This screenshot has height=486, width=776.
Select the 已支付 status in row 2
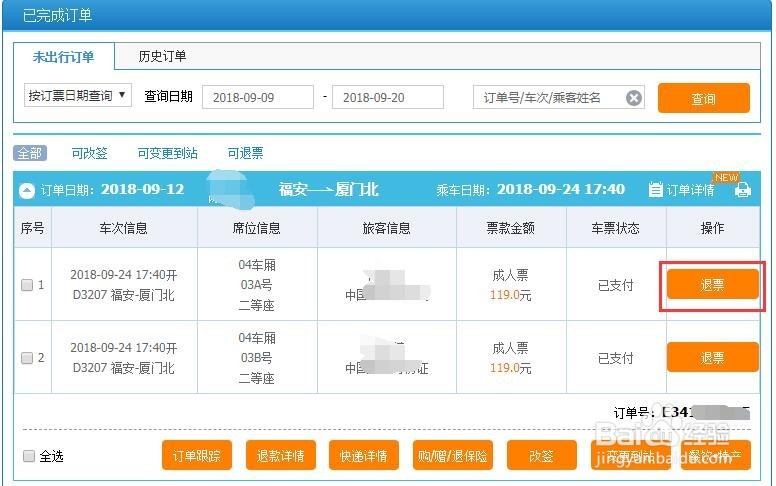click(x=616, y=358)
